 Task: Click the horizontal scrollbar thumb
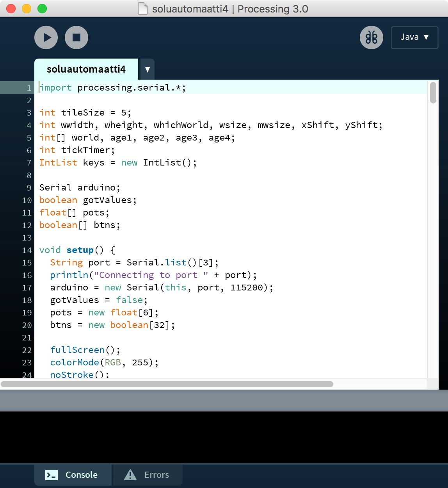click(x=167, y=384)
